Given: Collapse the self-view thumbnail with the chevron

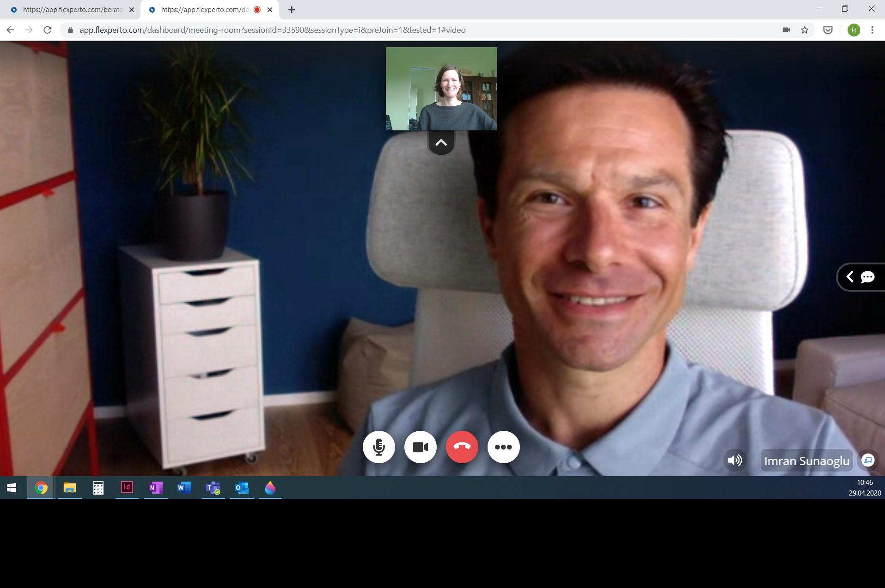Looking at the screenshot, I should point(441,142).
